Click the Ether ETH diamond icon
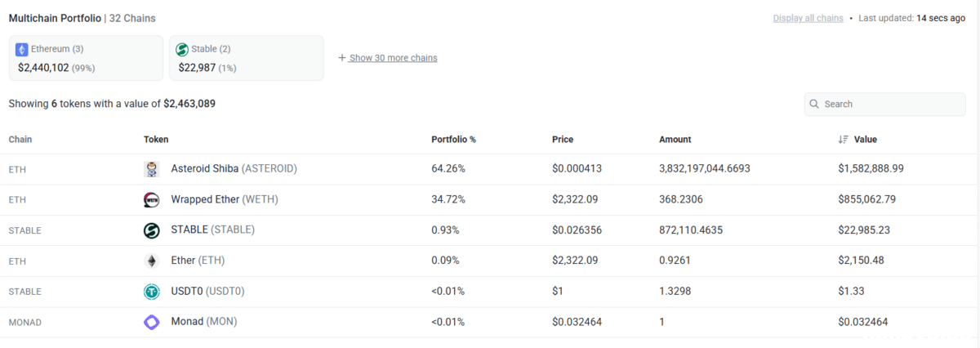 click(151, 261)
